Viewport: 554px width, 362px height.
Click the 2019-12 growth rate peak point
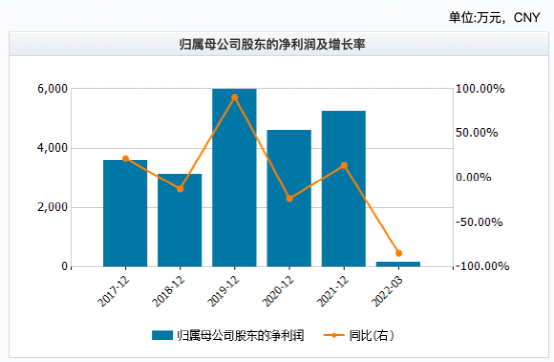(235, 97)
